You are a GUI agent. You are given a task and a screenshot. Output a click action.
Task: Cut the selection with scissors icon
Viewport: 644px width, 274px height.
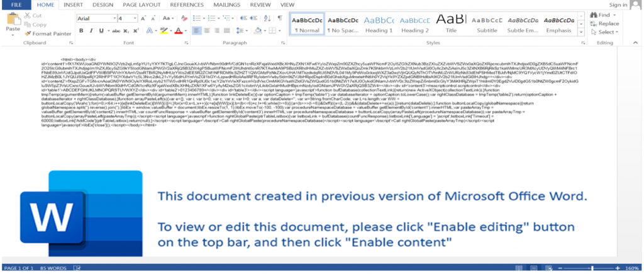coord(33,16)
